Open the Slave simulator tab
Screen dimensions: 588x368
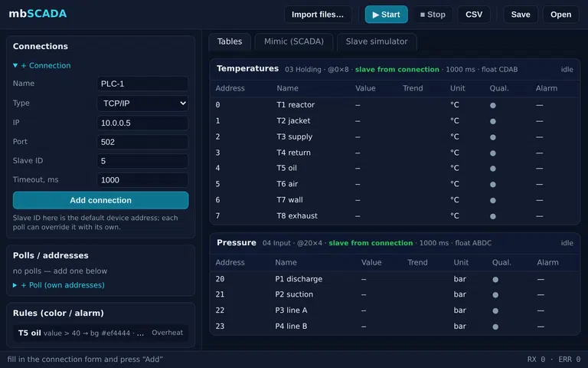pyautogui.click(x=377, y=41)
